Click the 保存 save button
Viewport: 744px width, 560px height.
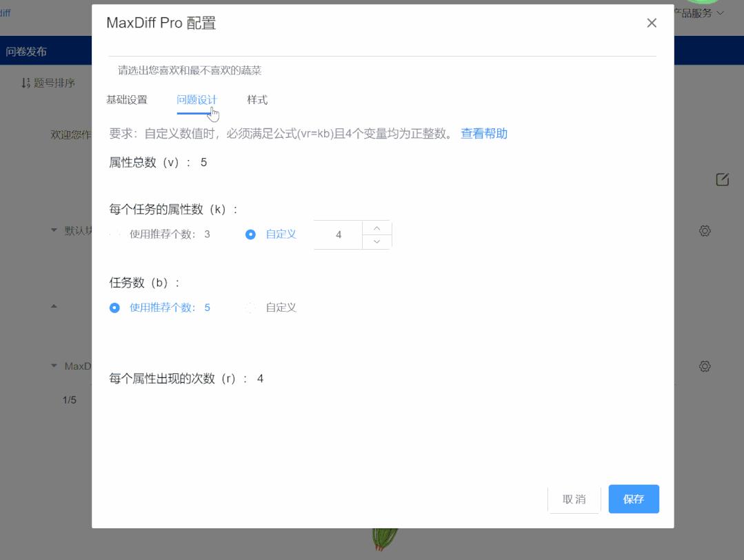click(x=633, y=499)
